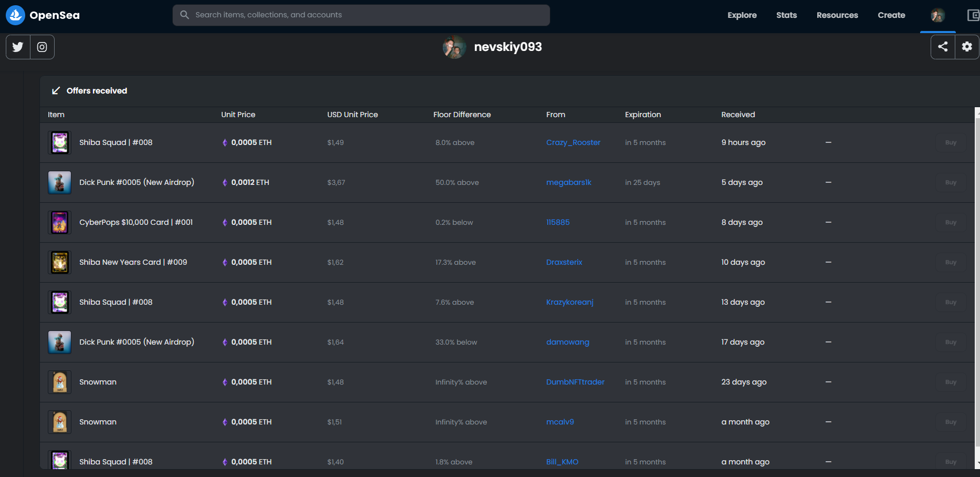
Task: Visit megabarsik's profile
Action: pyautogui.click(x=569, y=182)
